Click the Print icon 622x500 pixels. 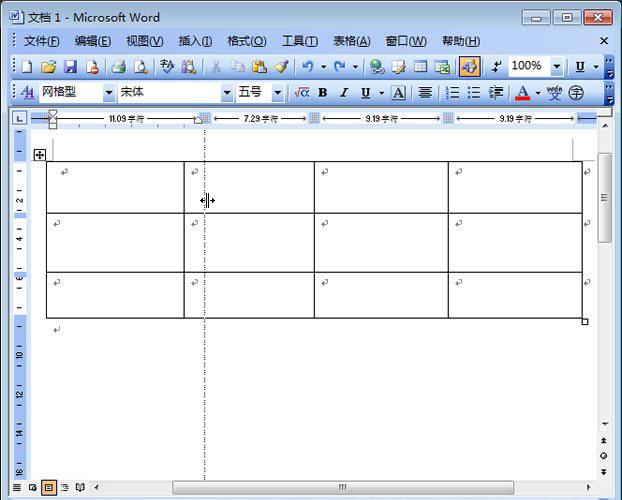pyautogui.click(x=118, y=67)
